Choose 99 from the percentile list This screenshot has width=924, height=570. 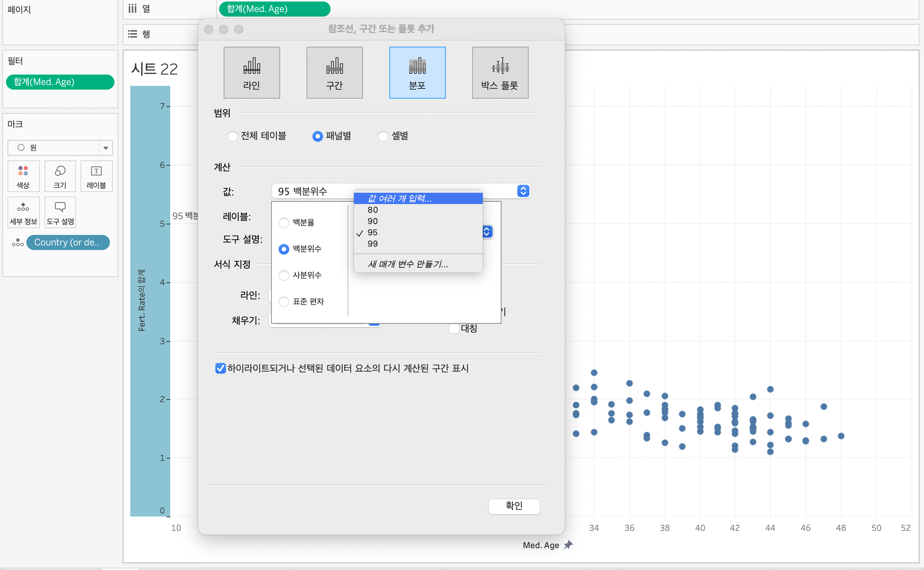click(x=372, y=244)
